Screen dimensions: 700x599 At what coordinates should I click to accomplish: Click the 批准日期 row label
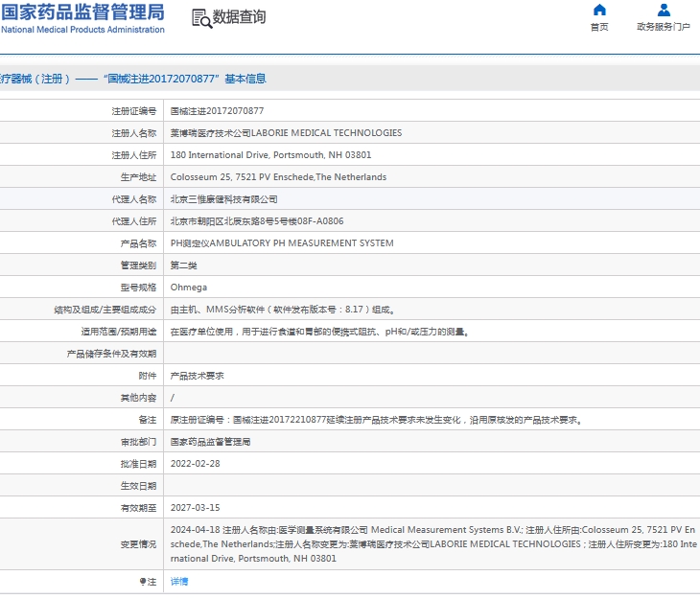click(x=138, y=464)
